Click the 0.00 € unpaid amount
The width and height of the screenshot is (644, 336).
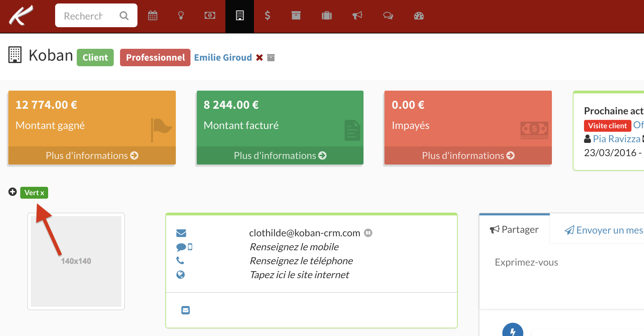pyautogui.click(x=408, y=105)
